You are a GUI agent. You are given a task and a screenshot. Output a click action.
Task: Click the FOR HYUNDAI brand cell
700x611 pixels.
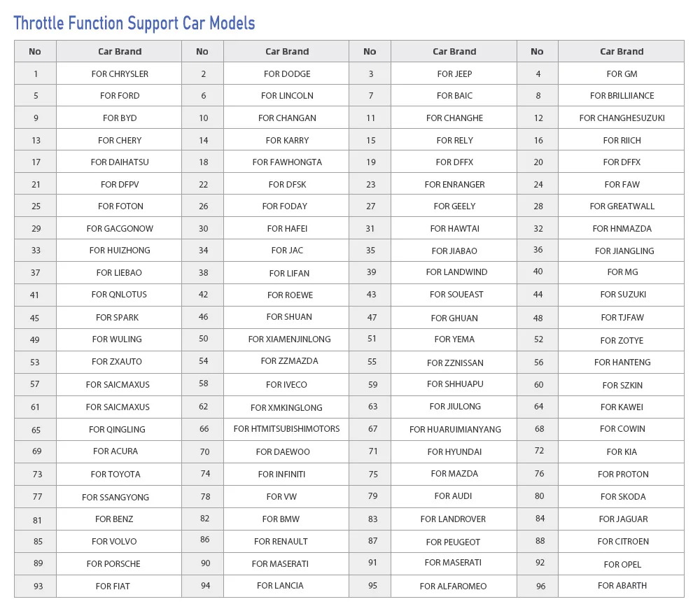[x=454, y=451]
